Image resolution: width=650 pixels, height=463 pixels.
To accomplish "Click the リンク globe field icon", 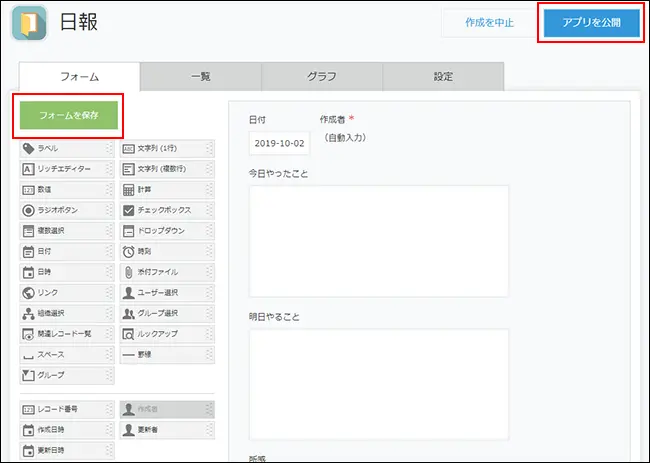I will pos(29,293).
